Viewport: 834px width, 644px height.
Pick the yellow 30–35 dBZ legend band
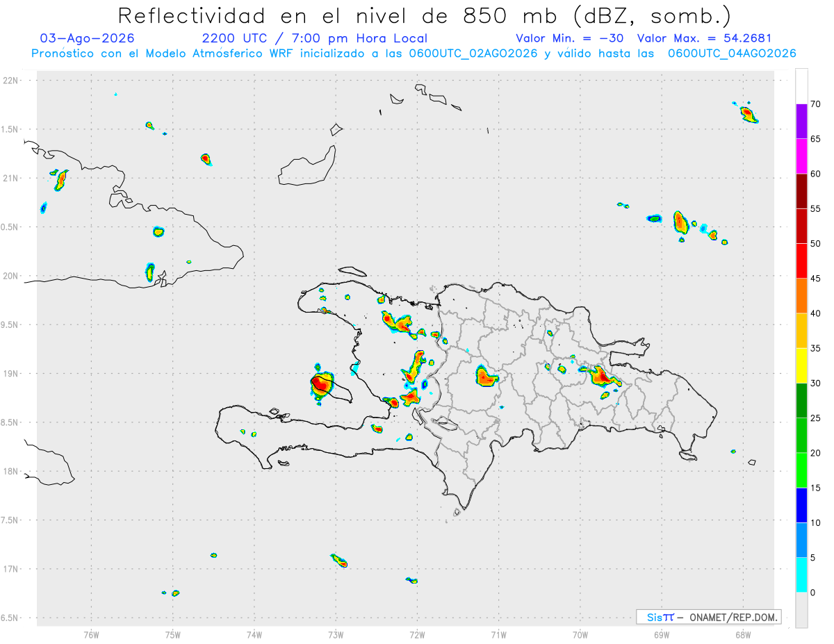pyautogui.click(x=801, y=365)
